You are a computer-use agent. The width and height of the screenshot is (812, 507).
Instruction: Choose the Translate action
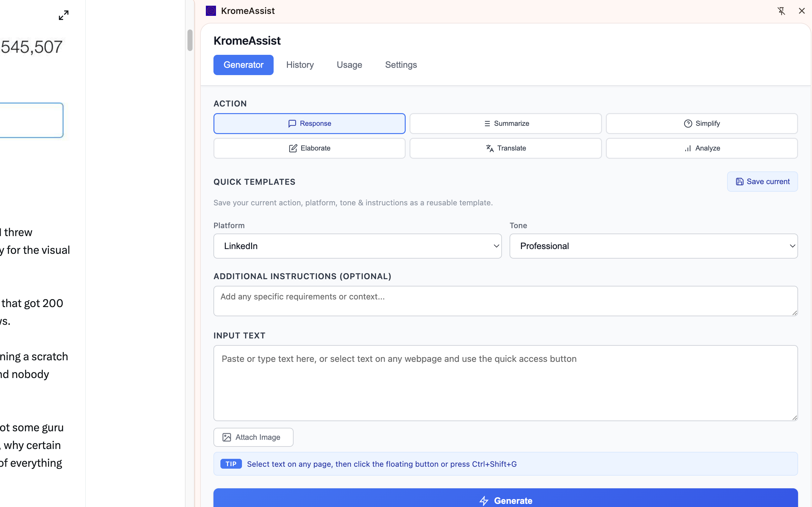pyautogui.click(x=505, y=148)
